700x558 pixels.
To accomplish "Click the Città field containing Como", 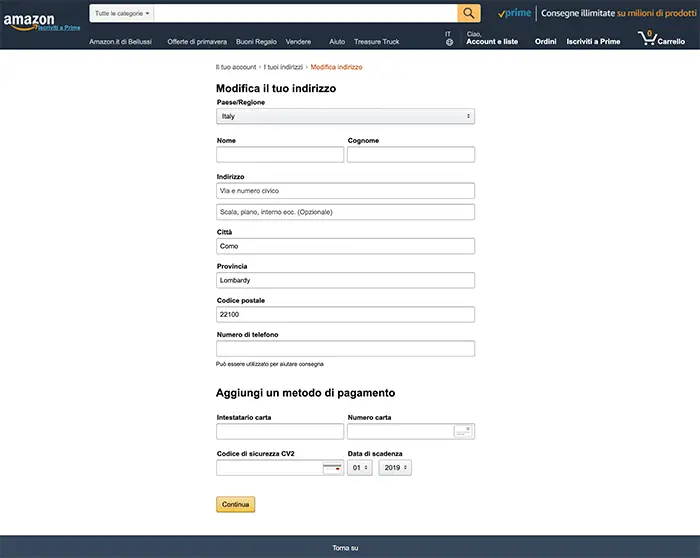I will point(346,246).
